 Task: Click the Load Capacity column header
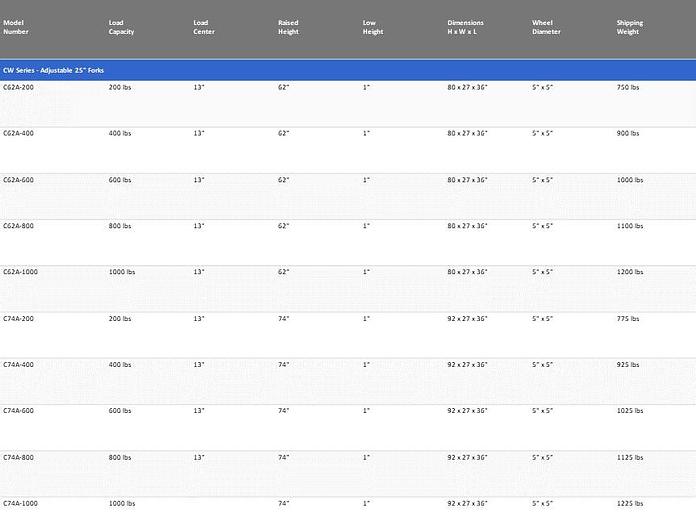tap(121, 27)
